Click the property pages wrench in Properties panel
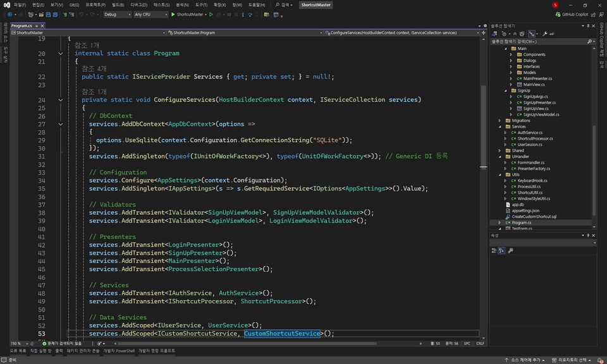The width and height of the screenshot is (607, 364). coord(511,251)
